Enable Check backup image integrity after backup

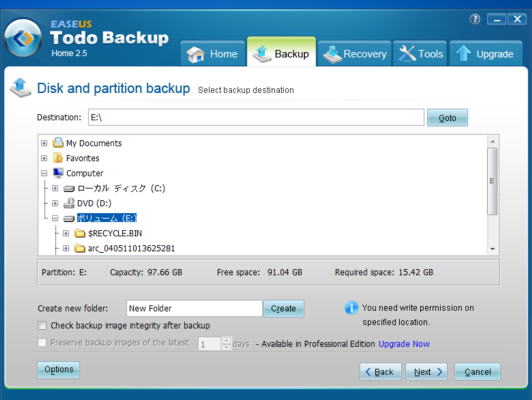pyautogui.click(x=42, y=325)
